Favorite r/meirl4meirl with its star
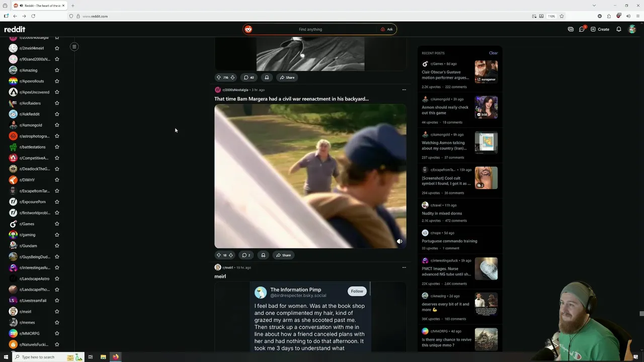Screen dimensions: 644x362 [57, 48]
